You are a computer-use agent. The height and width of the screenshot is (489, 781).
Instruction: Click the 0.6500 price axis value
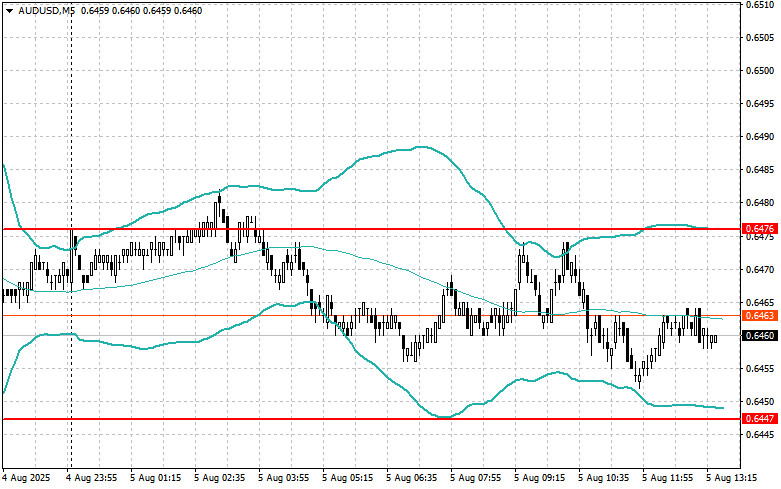click(760, 71)
